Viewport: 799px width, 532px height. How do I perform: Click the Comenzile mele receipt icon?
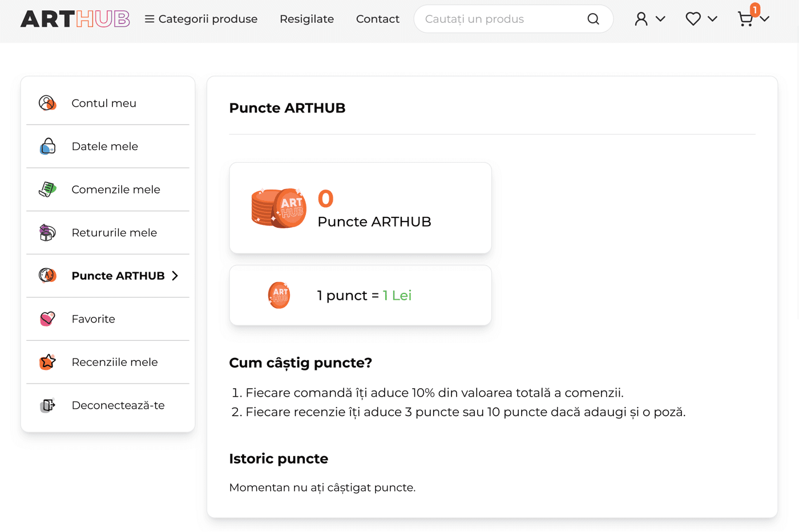coord(47,190)
